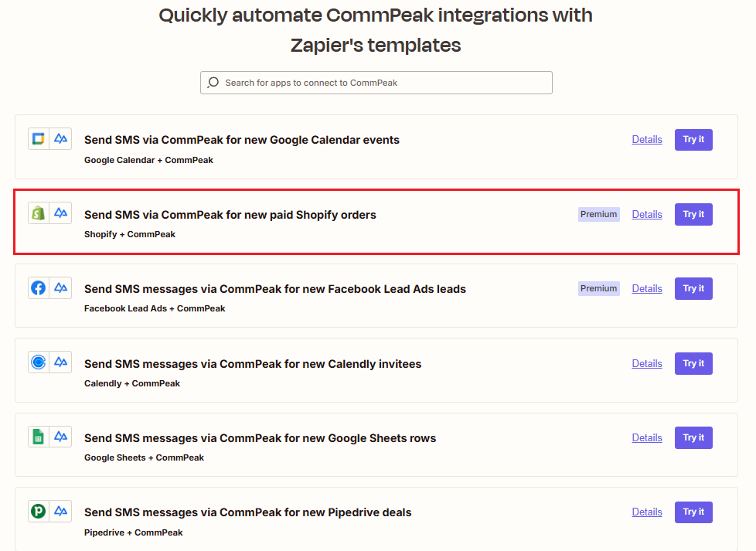
Task: Click 'Google Sheets + CommPeak' subtitle
Action: (x=144, y=457)
